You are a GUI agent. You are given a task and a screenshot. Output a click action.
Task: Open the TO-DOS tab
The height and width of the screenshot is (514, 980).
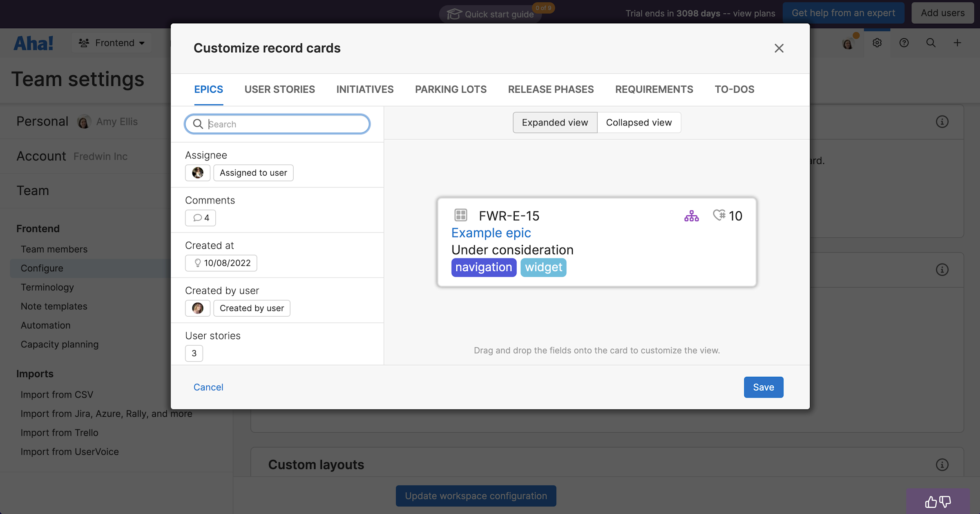[x=734, y=89]
